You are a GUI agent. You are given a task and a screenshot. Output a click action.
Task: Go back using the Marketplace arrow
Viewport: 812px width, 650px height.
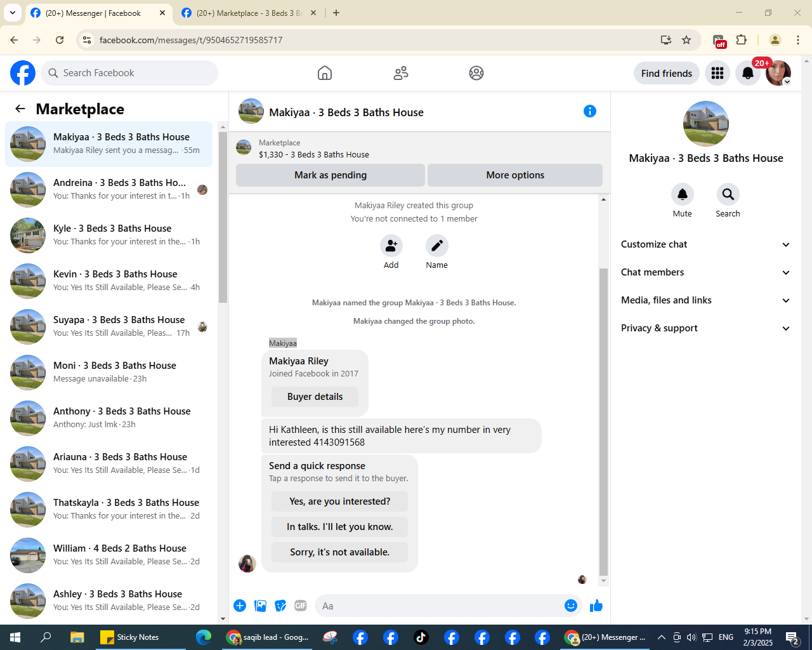(x=20, y=109)
